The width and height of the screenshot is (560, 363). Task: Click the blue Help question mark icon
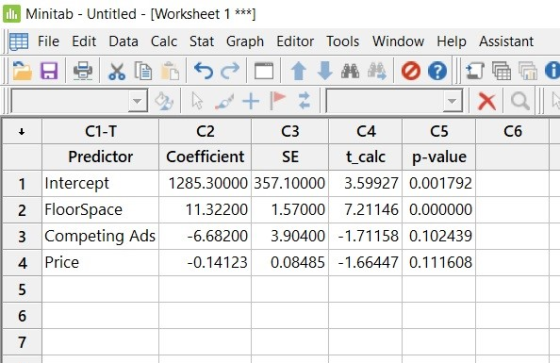[x=437, y=71]
